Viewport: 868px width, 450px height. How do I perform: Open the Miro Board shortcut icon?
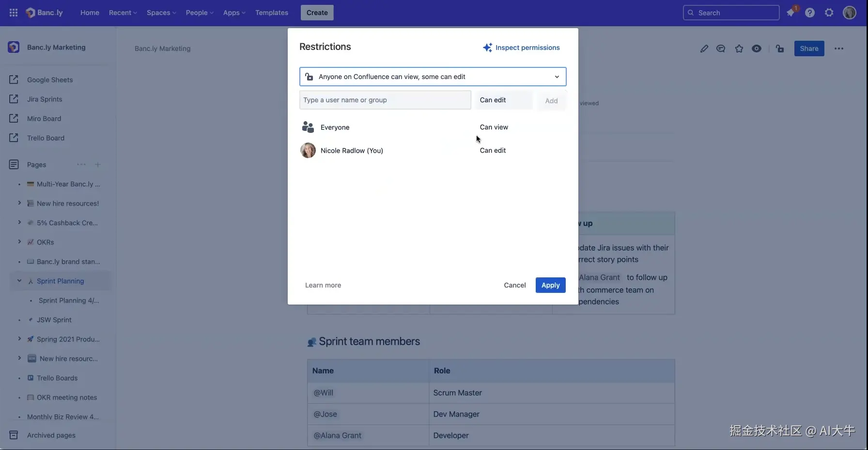click(x=14, y=118)
